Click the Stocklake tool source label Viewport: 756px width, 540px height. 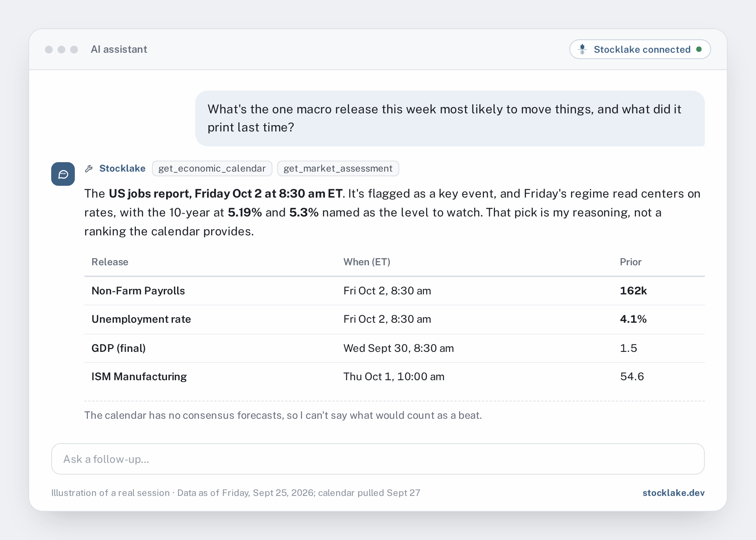coord(122,168)
